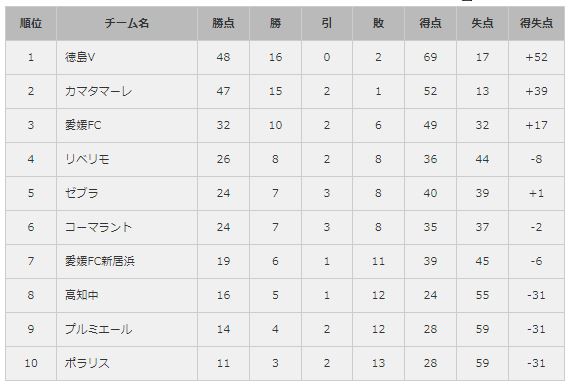The height and width of the screenshot is (387, 571).
Task: Select the 徳島V team name
Action: tap(80, 57)
